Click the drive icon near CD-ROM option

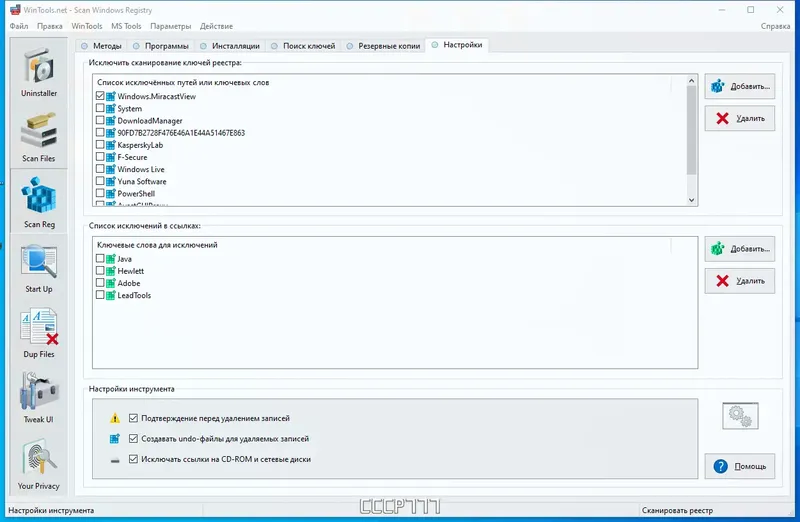point(115,460)
